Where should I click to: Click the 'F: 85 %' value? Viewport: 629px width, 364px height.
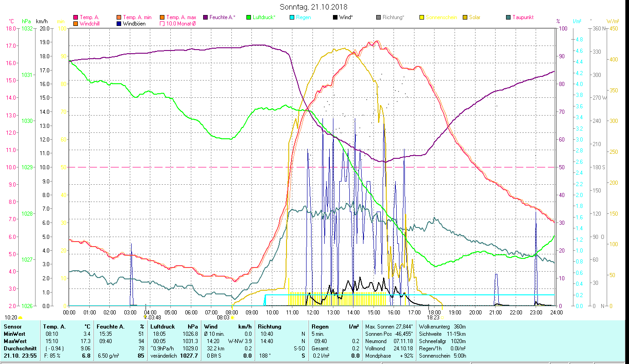coord(53,356)
